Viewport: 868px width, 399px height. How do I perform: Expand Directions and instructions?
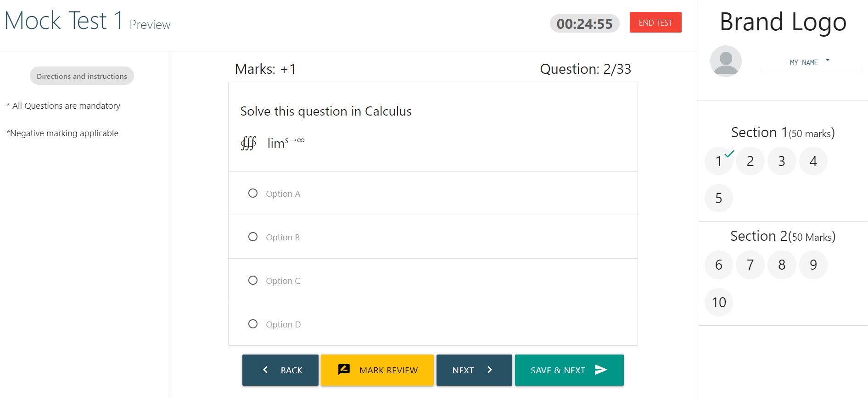point(81,76)
